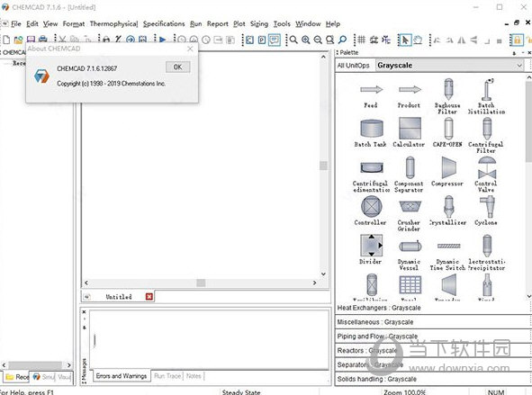This screenshot has height=395, width=532.
Task: Switch to the Notes tab
Action: pos(194,376)
